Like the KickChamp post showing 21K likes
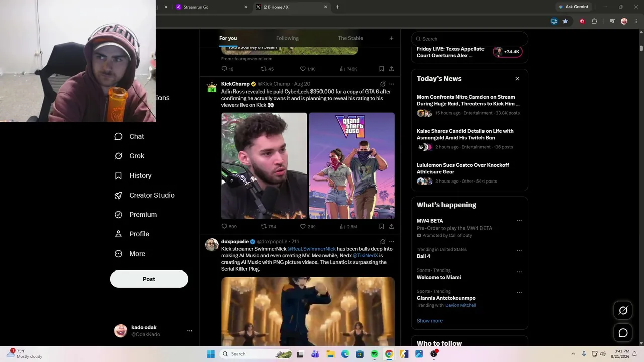This screenshot has height=362, width=644. pos(303,227)
